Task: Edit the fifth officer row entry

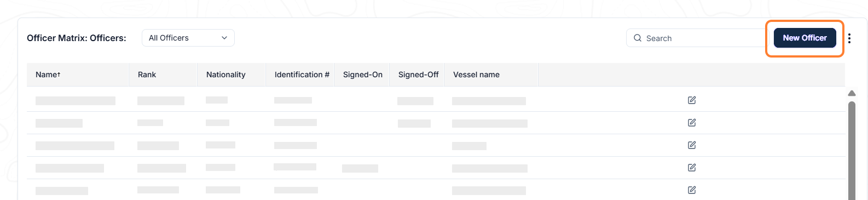Action: tap(692, 190)
